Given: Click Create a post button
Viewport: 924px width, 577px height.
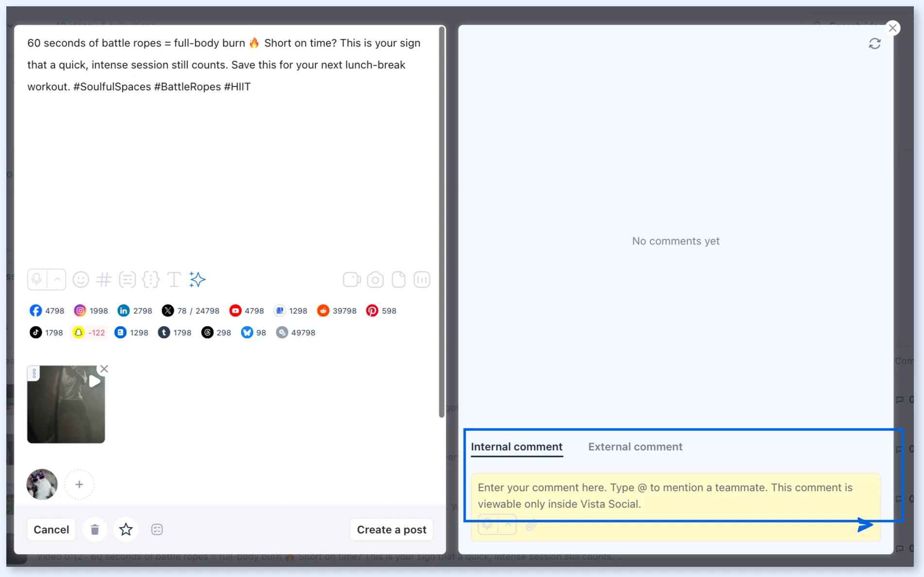Looking at the screenshot, I should 392,529.
